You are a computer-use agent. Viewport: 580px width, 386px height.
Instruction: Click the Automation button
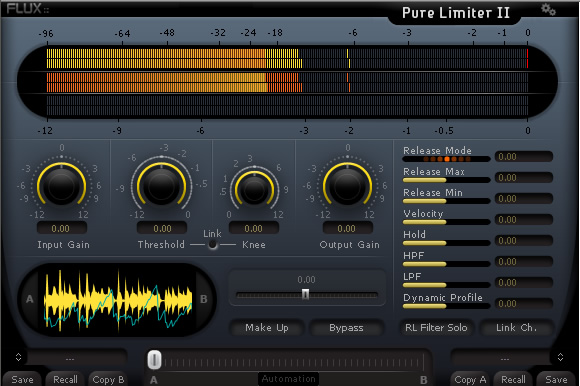point(289,379)
